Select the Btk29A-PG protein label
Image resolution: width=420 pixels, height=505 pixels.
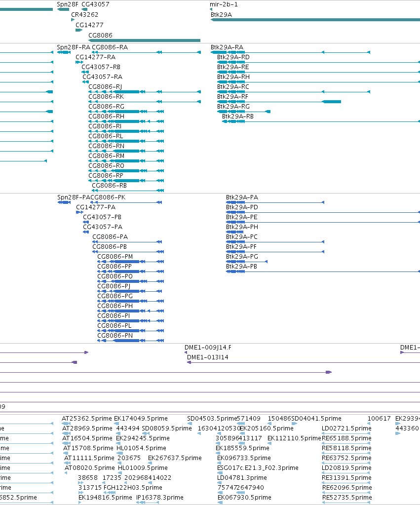click(242, 257)
